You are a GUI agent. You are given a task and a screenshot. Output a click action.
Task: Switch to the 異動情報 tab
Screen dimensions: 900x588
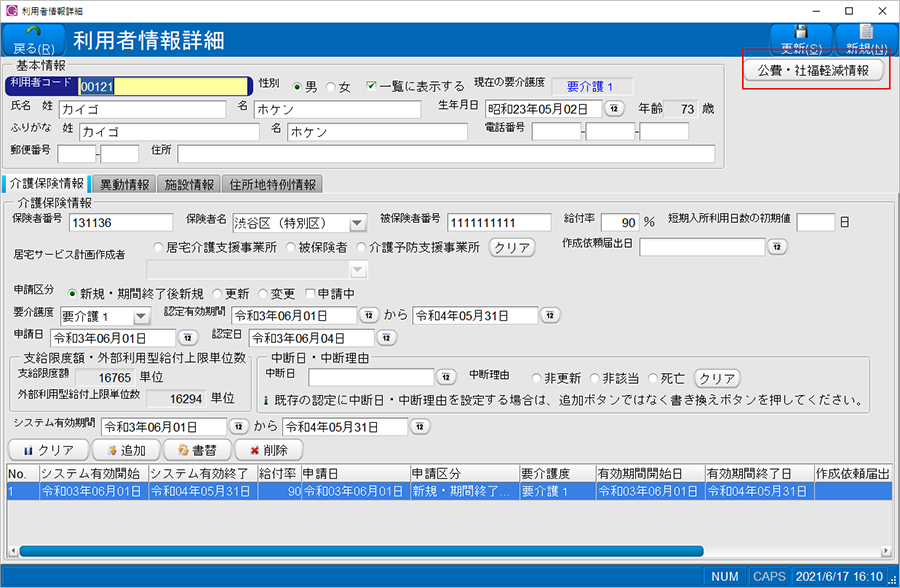click(x=124, y=184)
